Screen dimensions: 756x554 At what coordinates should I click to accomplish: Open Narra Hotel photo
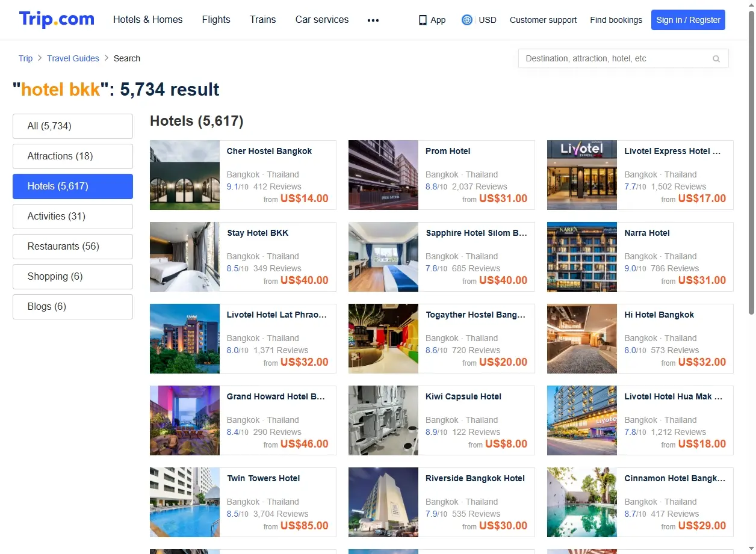[582, 257]
